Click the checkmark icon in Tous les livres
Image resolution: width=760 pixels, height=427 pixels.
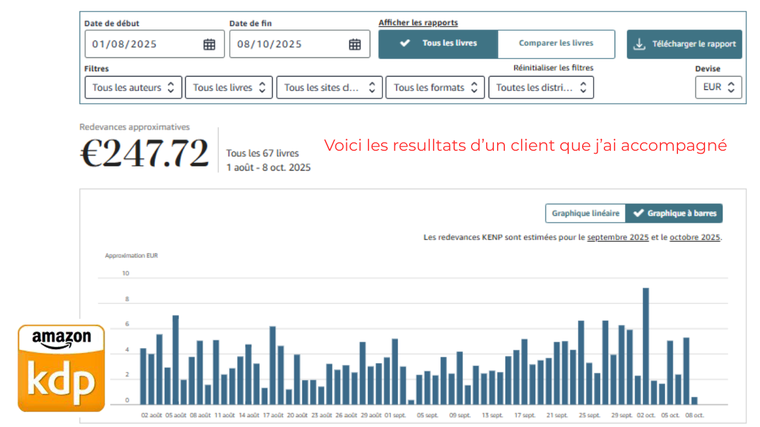[404, 44]
